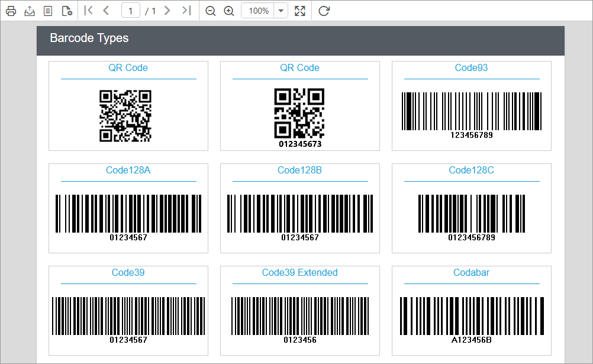Click the fit to page icon
The width and height of the screenshot is (593, 364).
tap(300, 11)
